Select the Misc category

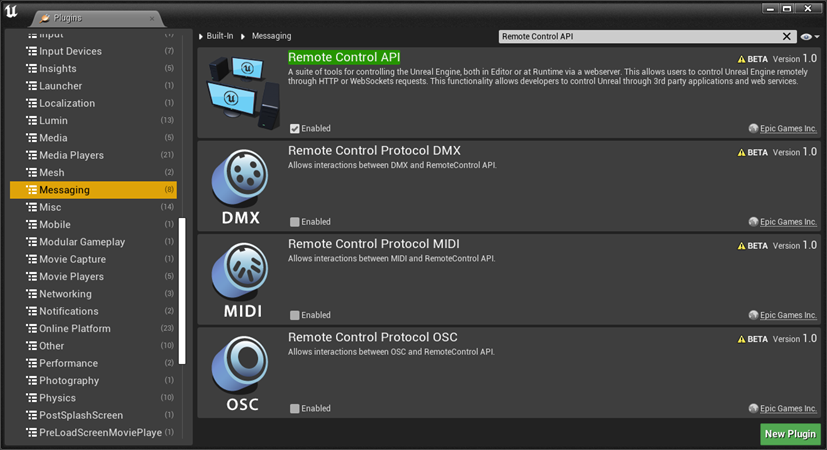tap(93, 207)
